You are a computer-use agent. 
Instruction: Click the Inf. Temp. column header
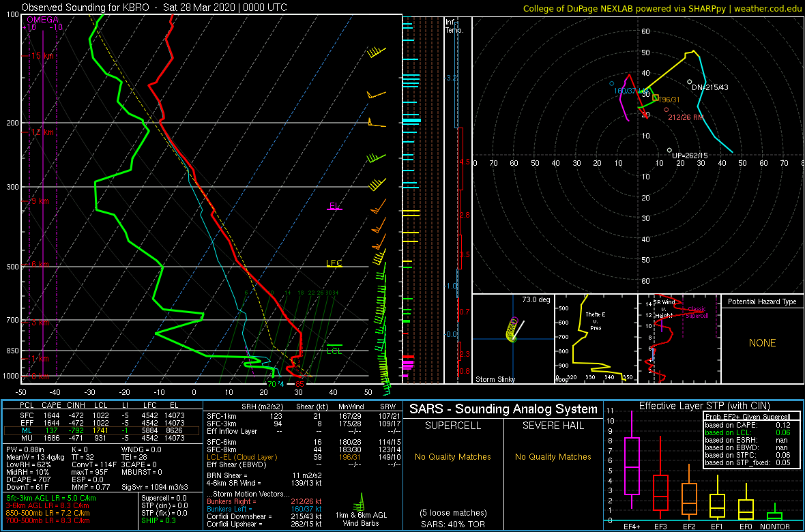454,27
